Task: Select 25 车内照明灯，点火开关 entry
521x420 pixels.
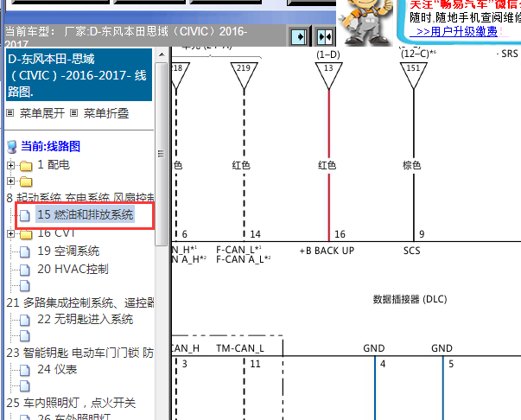Action: (71, 403)
